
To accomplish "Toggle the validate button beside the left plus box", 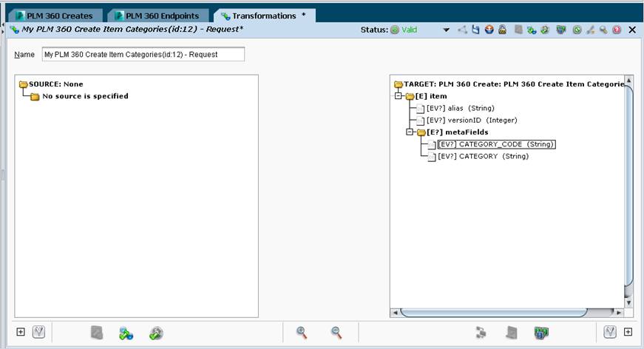I will 38,332.
